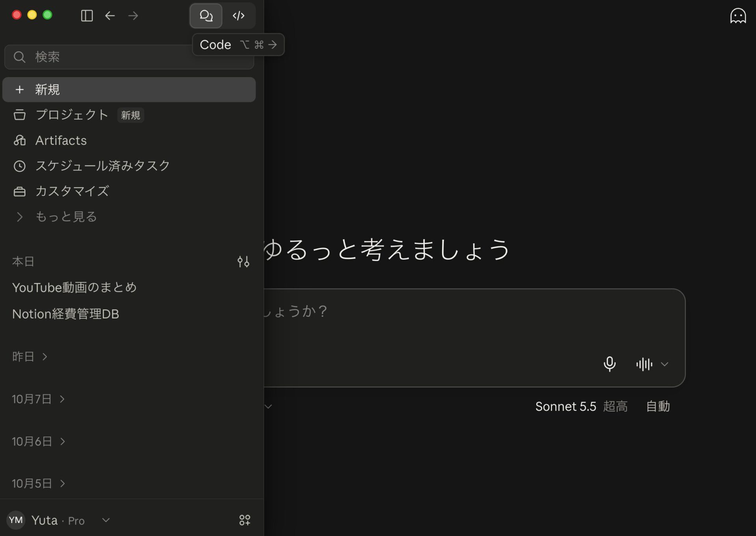Click the magnifier search icon
The height and width of the screenshot is (536, 756).
click(x=20, y=57)
